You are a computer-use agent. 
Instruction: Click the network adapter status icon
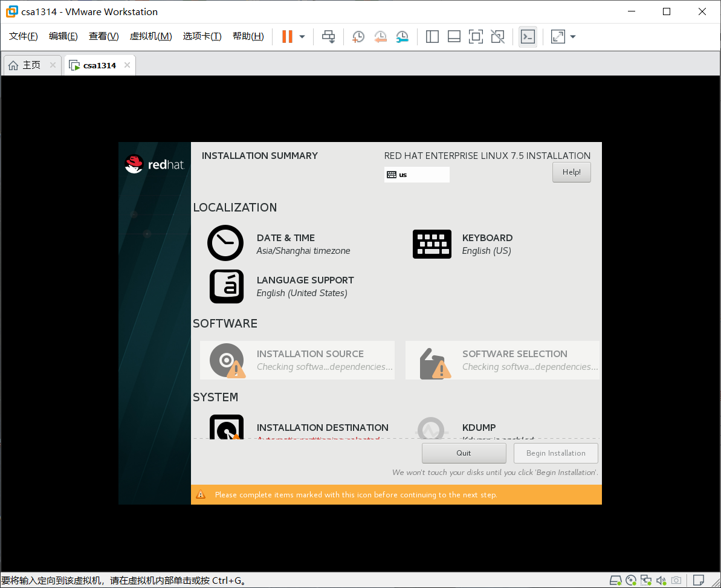(x=646, y=581)
